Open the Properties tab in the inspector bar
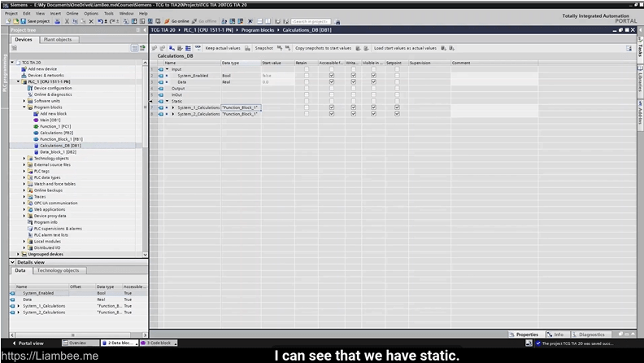644x363 pixels. pyautogui.click(x=526, y=335)
